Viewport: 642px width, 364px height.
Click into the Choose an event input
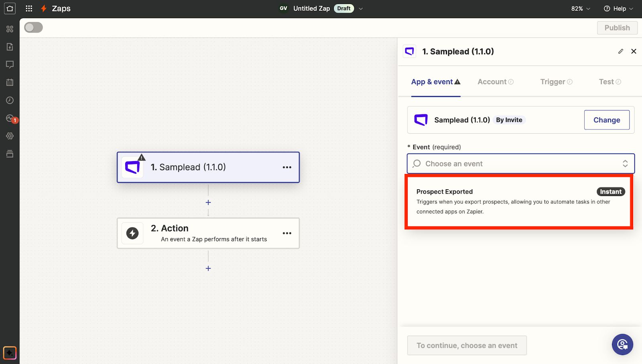tap(521, 164)
